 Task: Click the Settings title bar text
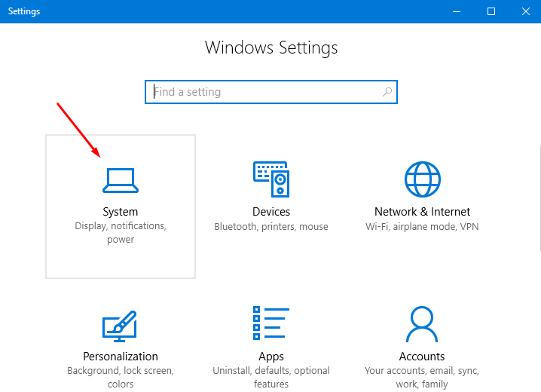pyautogui.click(x=24, y=11)
